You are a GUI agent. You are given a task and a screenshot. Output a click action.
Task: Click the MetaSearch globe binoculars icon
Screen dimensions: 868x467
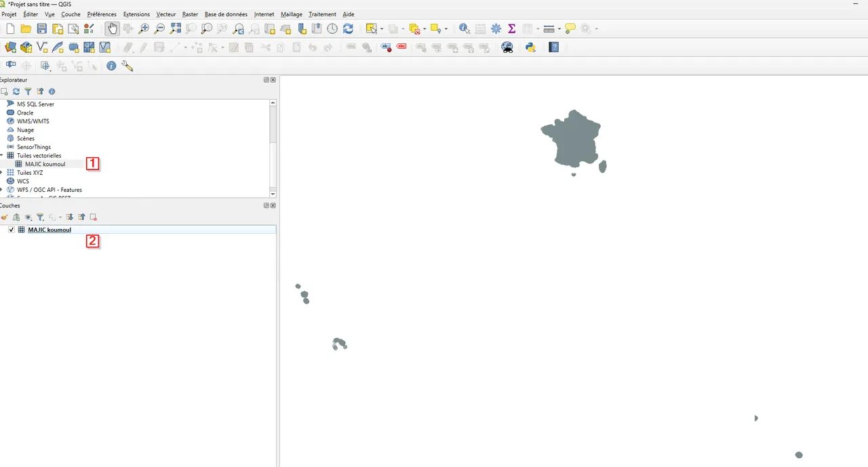pyautogui.click(x=507, y=47)
